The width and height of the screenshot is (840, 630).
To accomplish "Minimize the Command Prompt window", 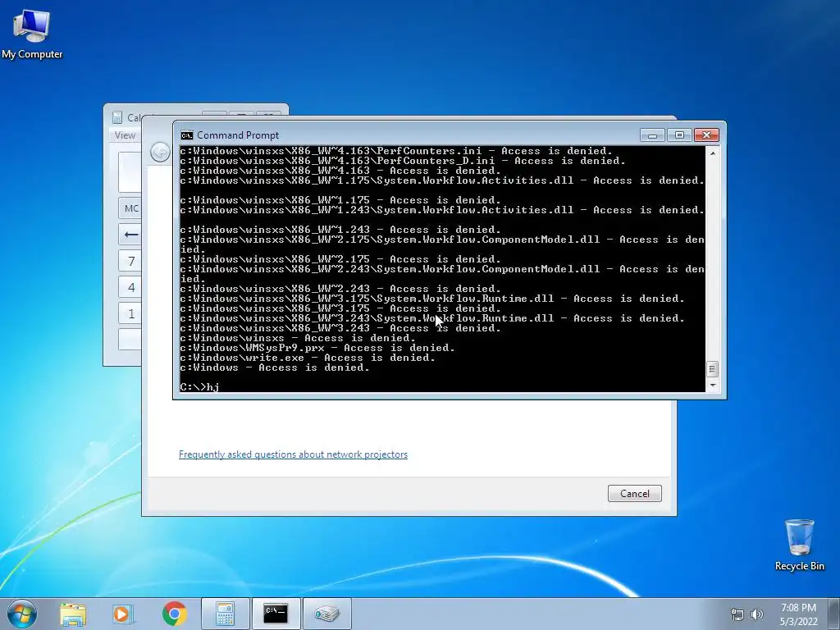I will 652,135.
